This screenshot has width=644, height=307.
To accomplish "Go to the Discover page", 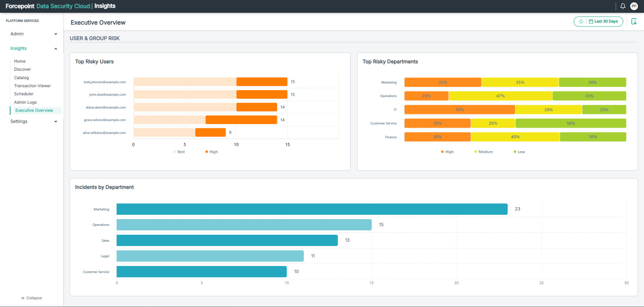I will point(23,69).
